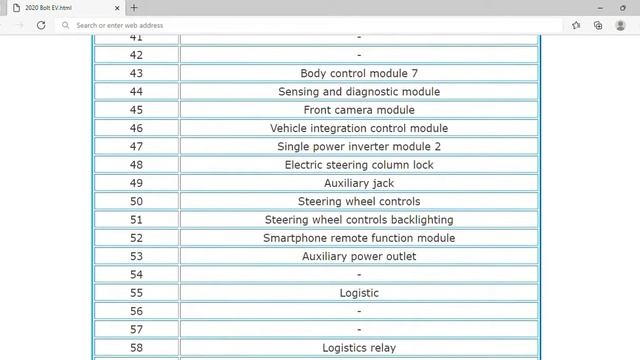Screen dimensions: 640x360
Task: Click fuse number 57 cell
Action: click(136, 329)
